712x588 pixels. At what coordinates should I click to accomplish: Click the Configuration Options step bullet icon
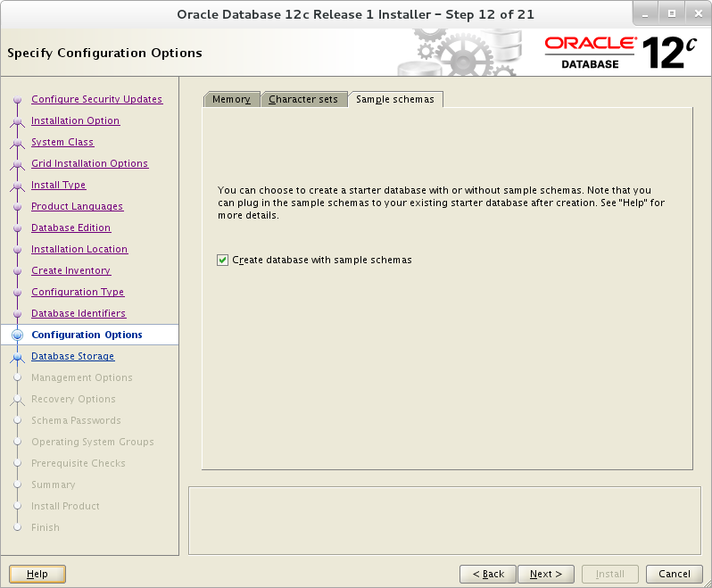pos(17,335)
